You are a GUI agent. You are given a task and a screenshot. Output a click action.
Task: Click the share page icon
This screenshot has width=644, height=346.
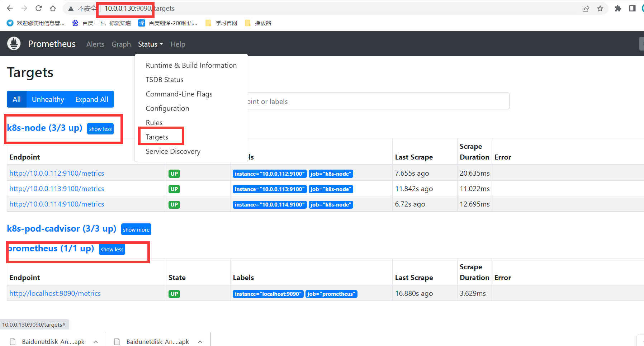pos(586,9)
